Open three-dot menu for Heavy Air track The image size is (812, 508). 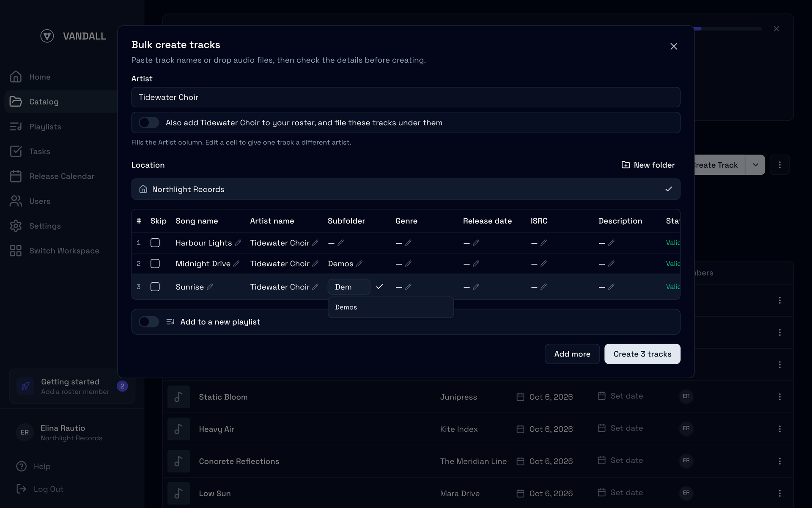tap(779, 429)
